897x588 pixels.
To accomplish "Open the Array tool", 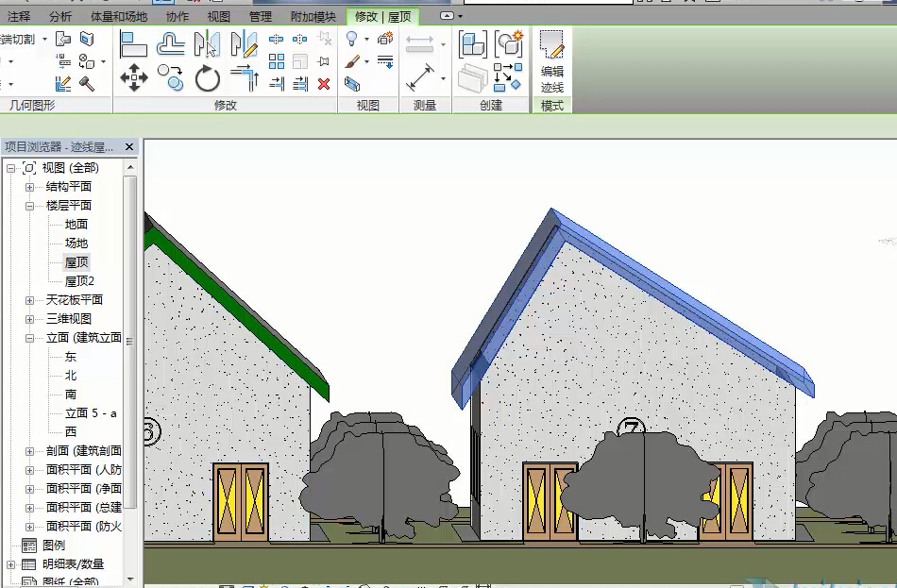I will [x=277, y=61].
